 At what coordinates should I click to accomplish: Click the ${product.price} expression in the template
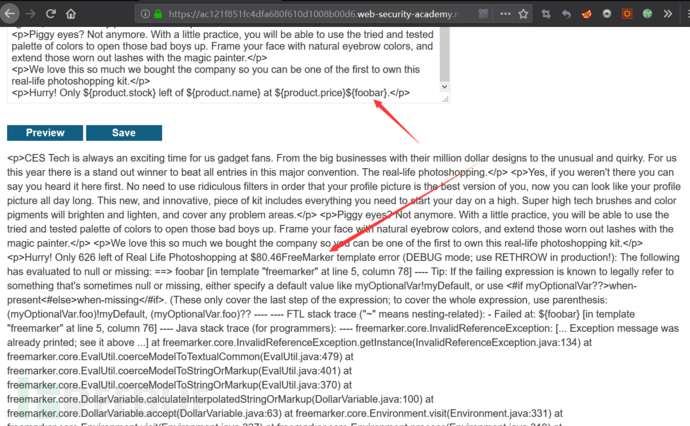[x=310, y=93]
